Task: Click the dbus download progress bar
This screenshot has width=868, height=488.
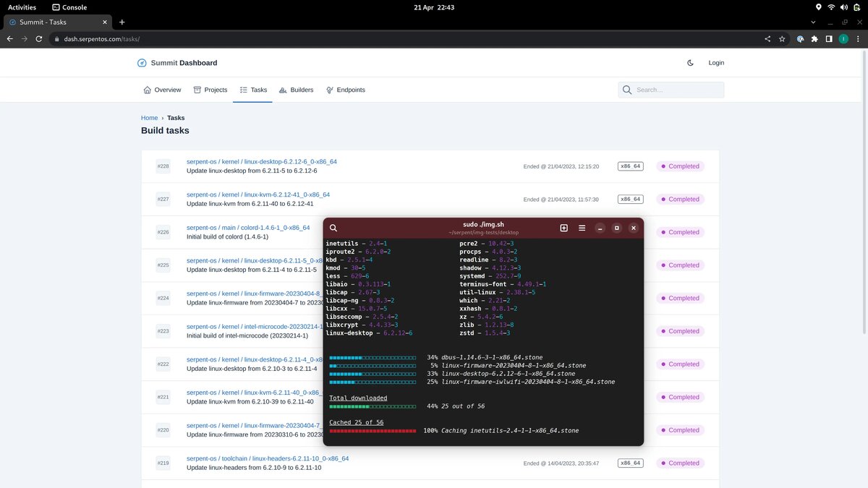Action: click(373, 357)
